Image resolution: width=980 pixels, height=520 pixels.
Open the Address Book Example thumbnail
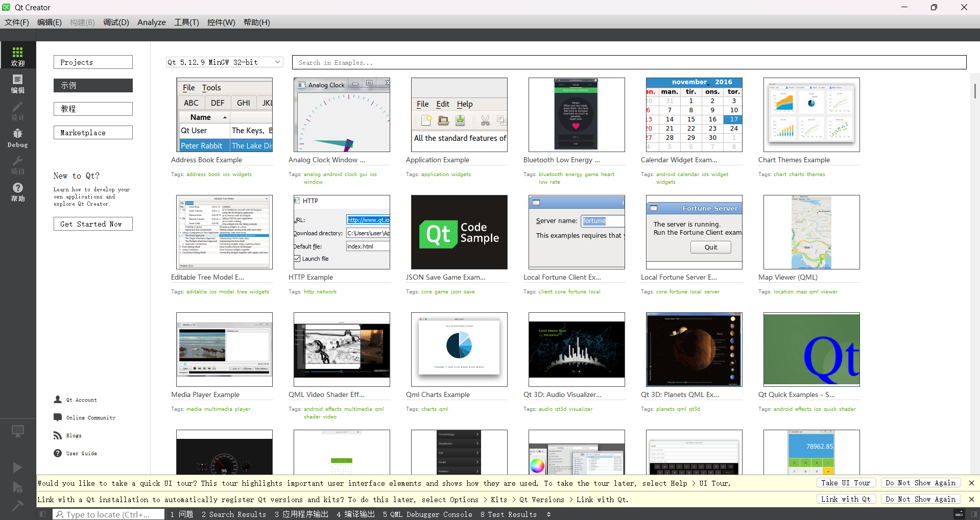click(224, 115)
